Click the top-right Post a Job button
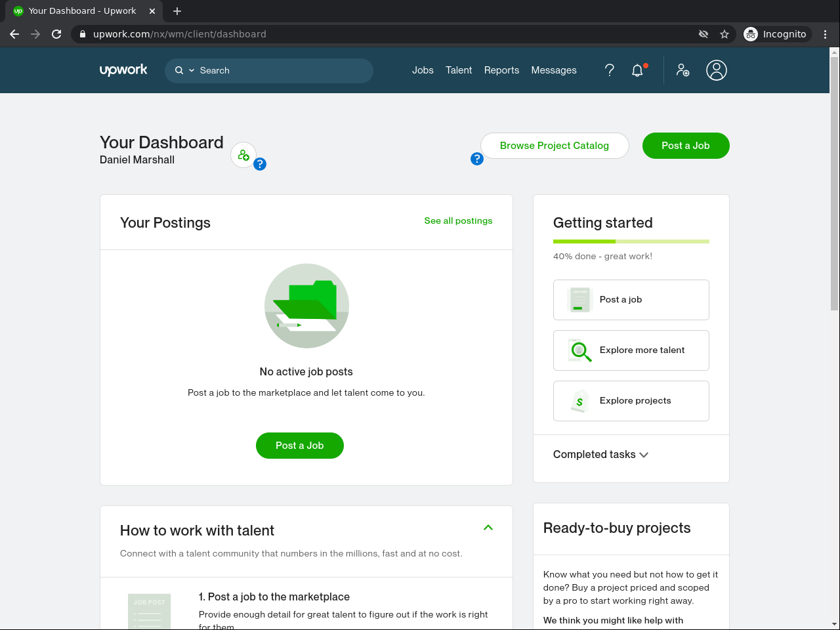Image resolution: width=840 pixels, height=630 pixels. [x=686, y=146]
